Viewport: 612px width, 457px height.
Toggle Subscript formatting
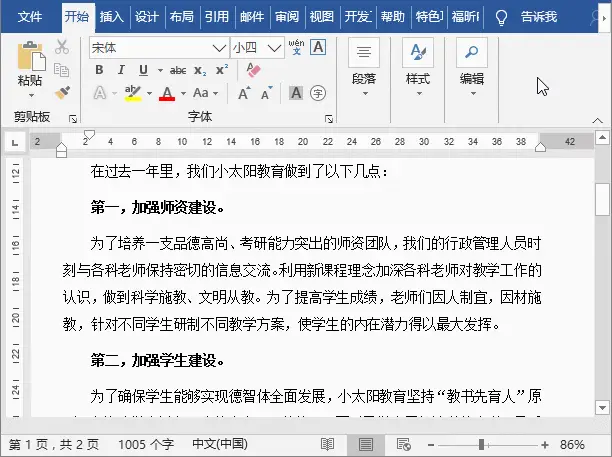200,71
